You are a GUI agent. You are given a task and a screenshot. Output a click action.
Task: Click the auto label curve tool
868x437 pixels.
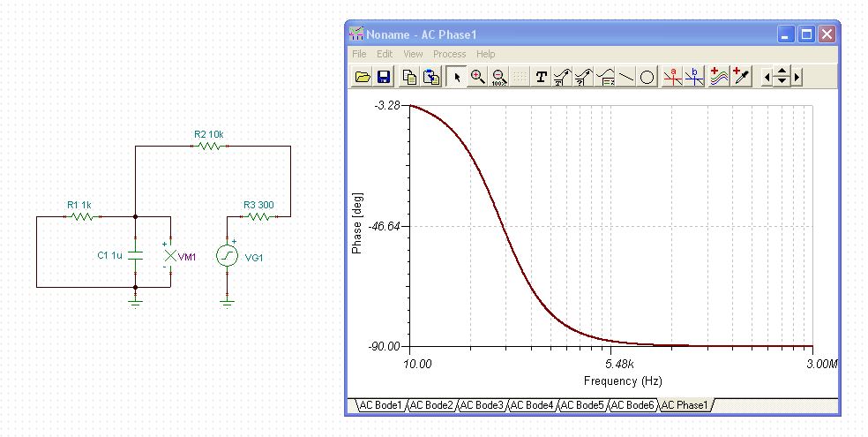click(562, 77)
